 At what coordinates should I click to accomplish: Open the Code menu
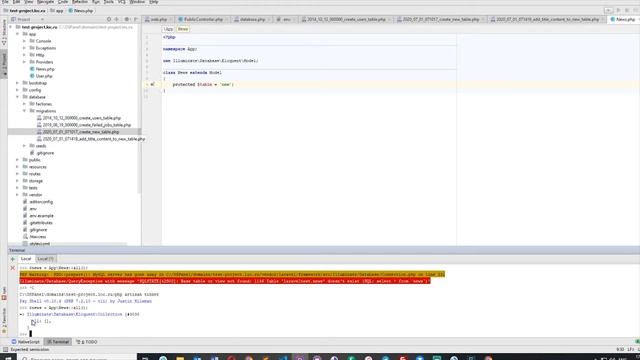[63, 2]
